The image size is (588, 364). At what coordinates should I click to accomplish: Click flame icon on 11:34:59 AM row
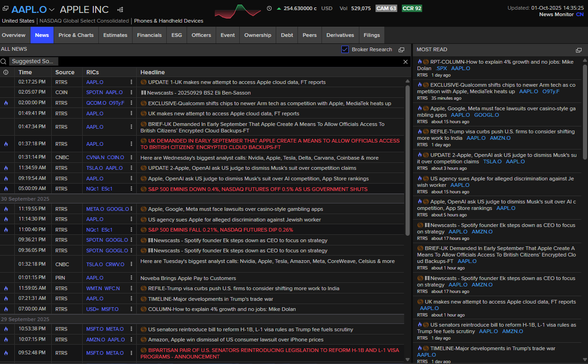click(6, 168)
